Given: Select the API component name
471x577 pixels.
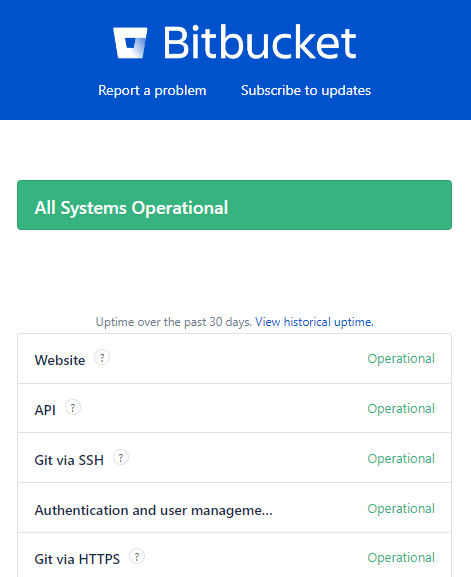Looking at the screenshot, I should [x=45, y=410].
